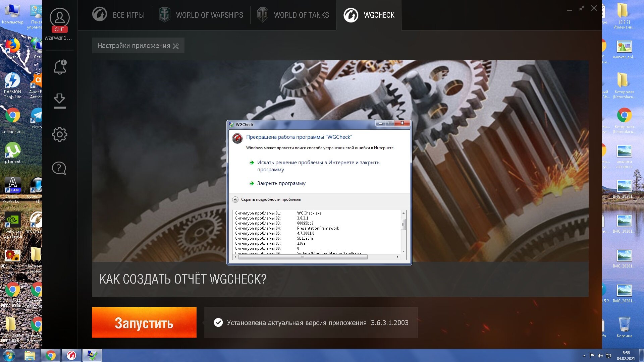Image resolution: width=644 pixels, height=362 pixels.
Task: Open Компьютер desktop icon
Action: point(12,14)
